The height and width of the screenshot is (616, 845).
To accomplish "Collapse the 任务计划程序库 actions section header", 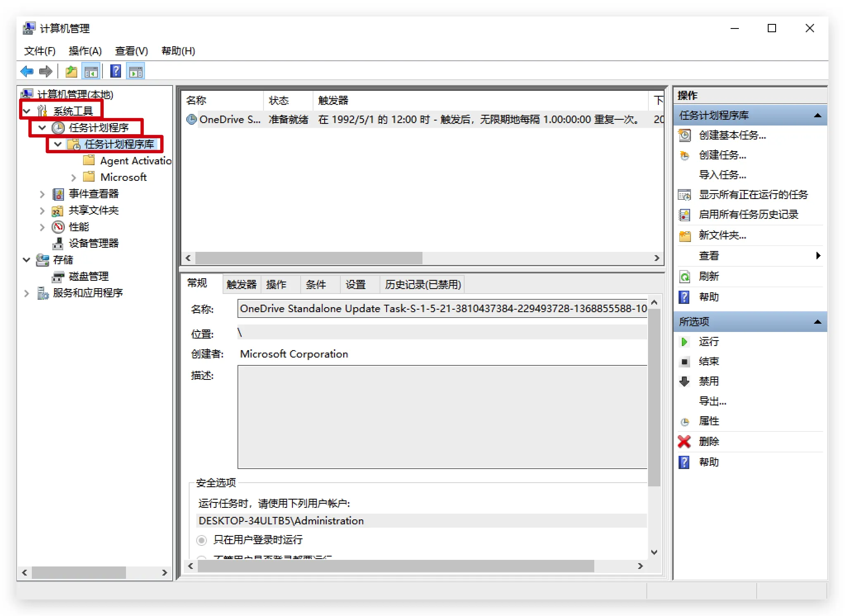I will pyautogui.click(x=750, y=115).
